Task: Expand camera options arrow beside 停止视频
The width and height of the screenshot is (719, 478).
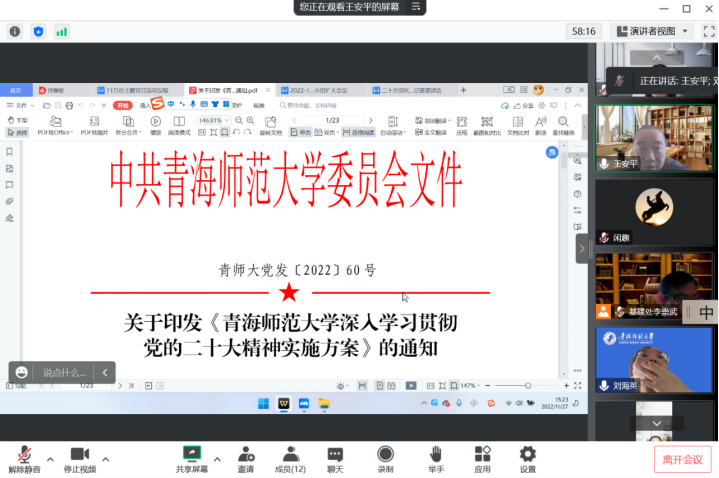Action: tap(105, 459)
